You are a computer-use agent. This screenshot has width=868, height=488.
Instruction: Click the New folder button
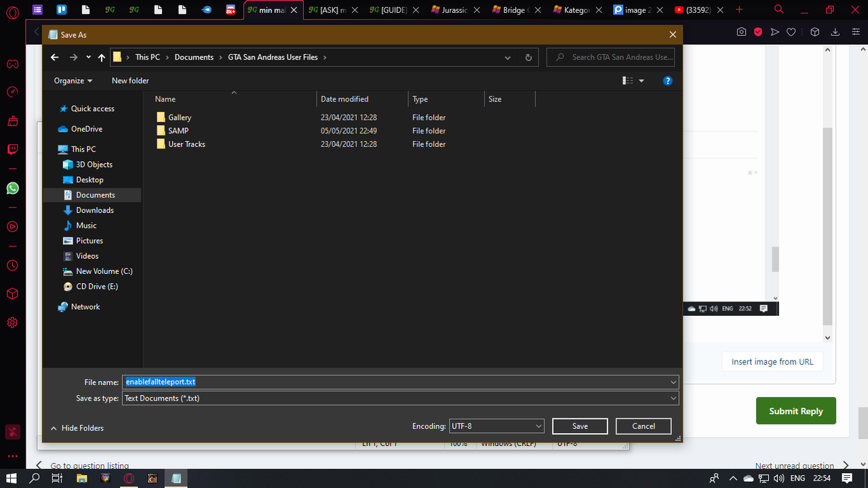(130, 81)
